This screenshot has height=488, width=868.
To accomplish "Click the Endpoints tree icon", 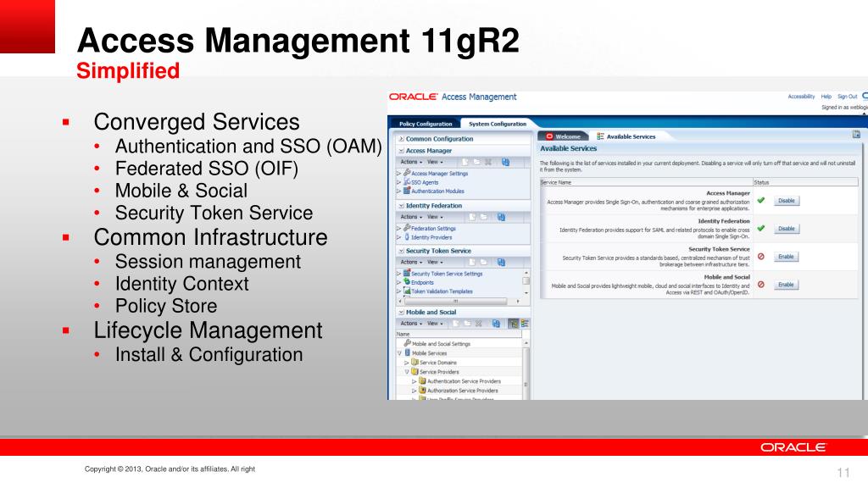I will coord(407,282).
